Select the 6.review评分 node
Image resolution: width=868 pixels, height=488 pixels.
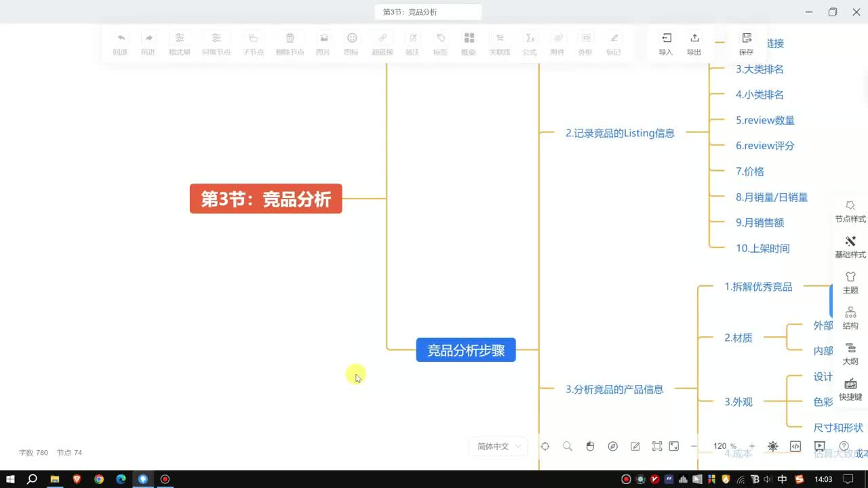(765, 146)
